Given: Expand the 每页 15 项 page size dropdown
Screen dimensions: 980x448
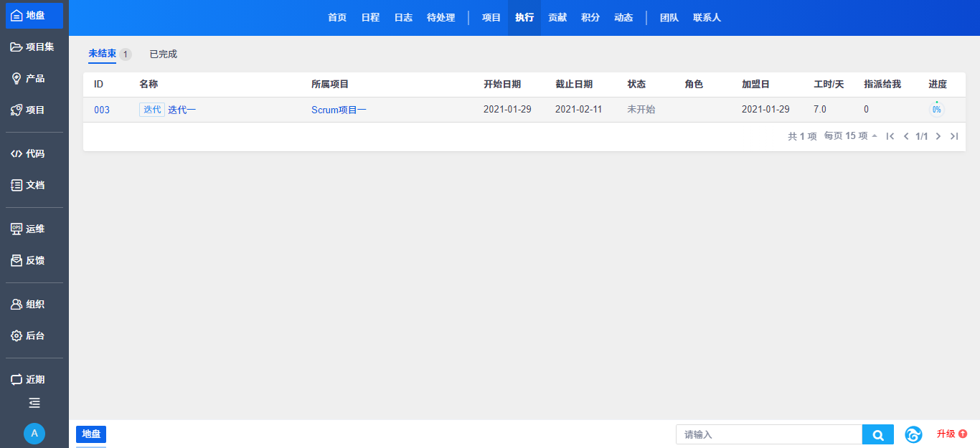Looking at the screenshot, I should [851, 136].
